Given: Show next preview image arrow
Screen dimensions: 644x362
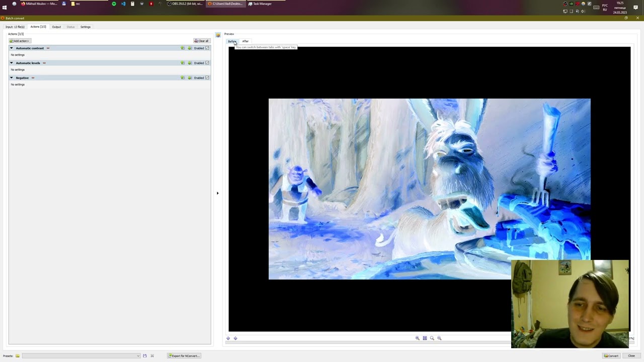Looking at the screenshot, I should (235, 338).
